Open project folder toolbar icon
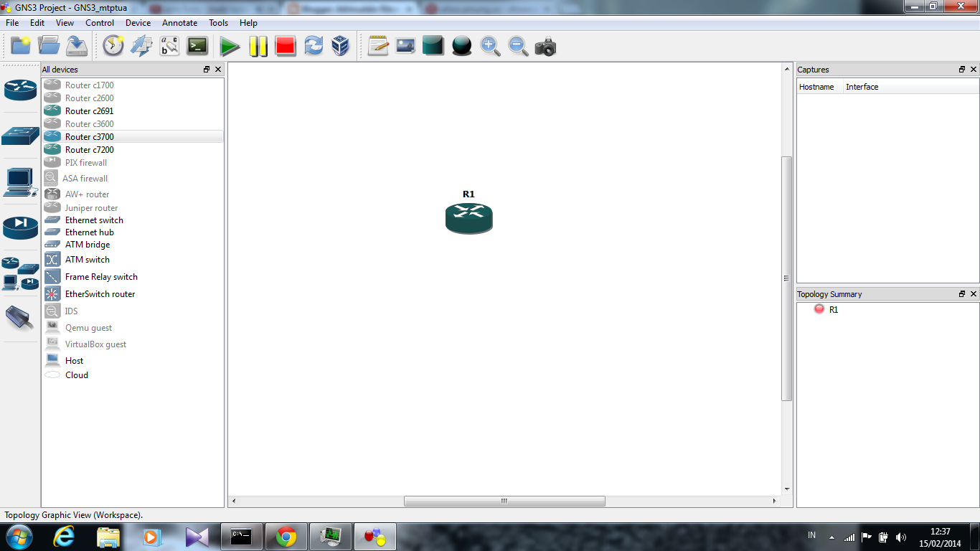Viewport: 980px width, 551px height. click(x=49, y=46)
